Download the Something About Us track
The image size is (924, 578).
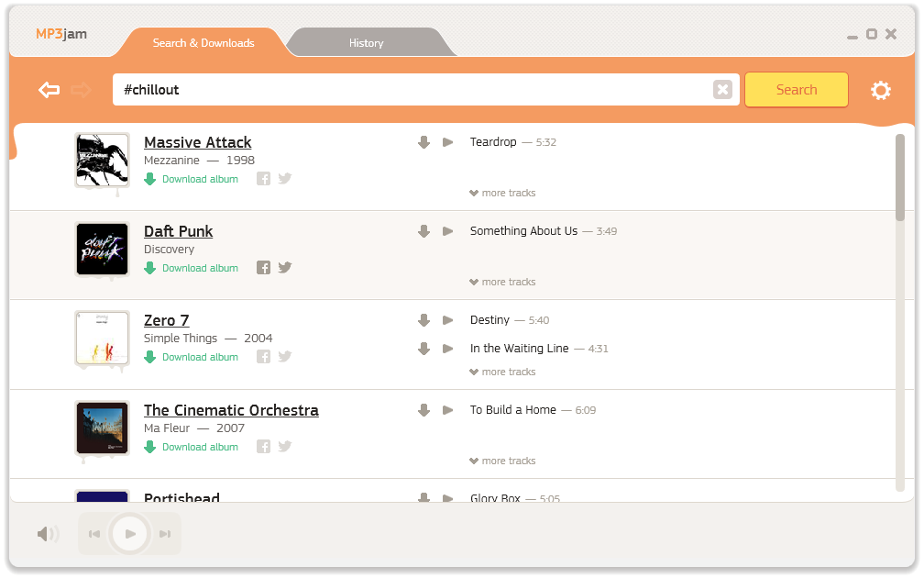point(423,231)
